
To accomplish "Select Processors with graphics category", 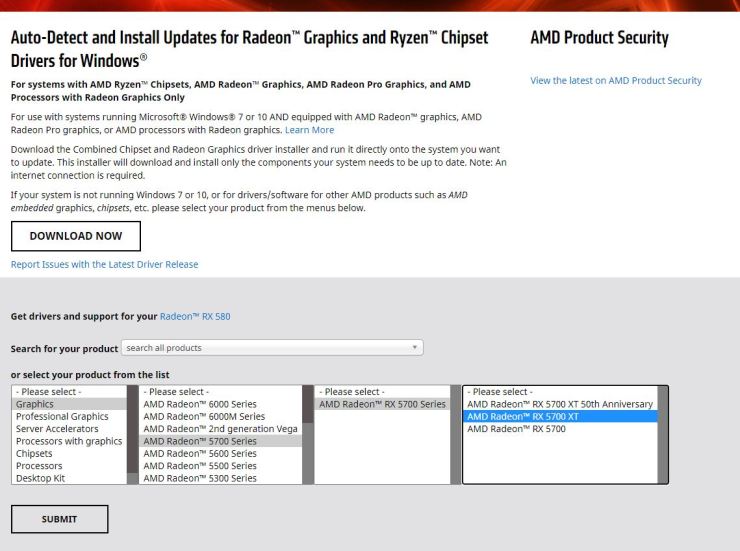I will coord(69,441).
